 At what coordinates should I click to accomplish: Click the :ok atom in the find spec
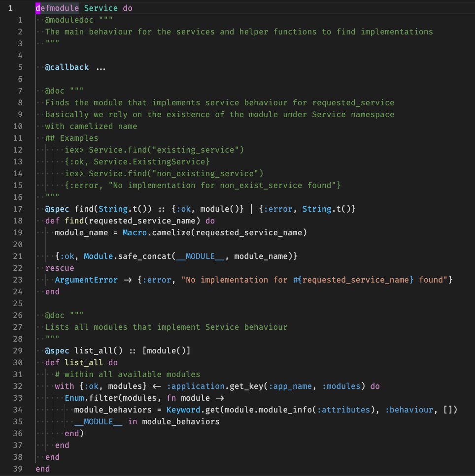[x=183, y=209]
